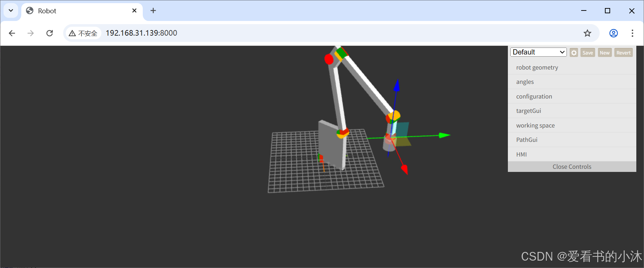This screenshot has width=644, height=268.
Task: Click the Revert preset button
Action: [623, 53]
